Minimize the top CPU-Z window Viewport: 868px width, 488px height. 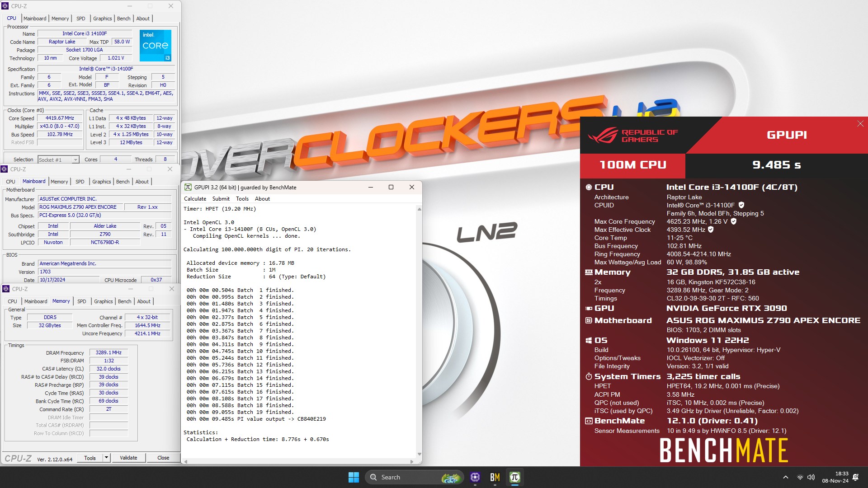tap(129, 6)
